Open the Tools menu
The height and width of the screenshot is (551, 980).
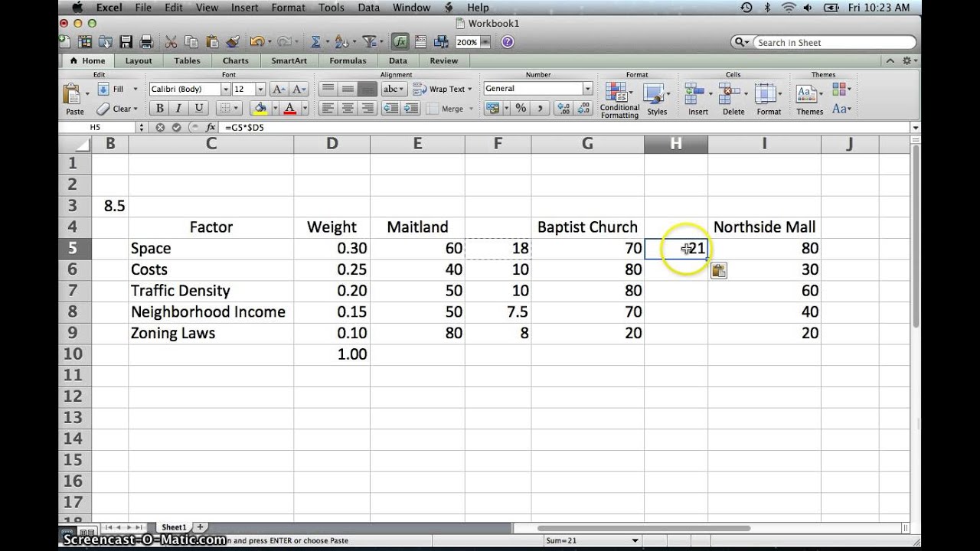(x=331, y=8)
